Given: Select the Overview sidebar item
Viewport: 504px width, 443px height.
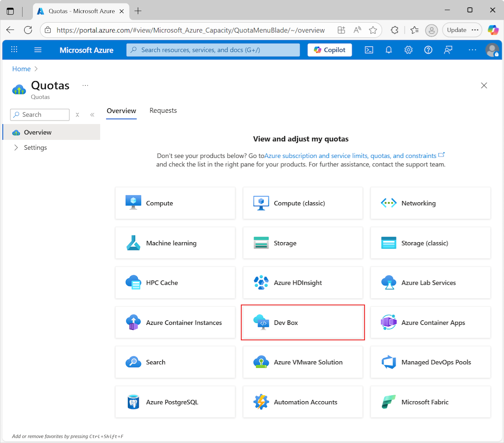Looking at the screenshot, I should click(x=37, y=132).
